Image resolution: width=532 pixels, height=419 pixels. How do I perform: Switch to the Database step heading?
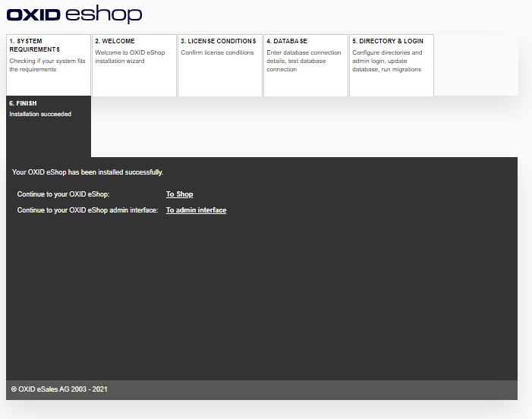point(287,41)
